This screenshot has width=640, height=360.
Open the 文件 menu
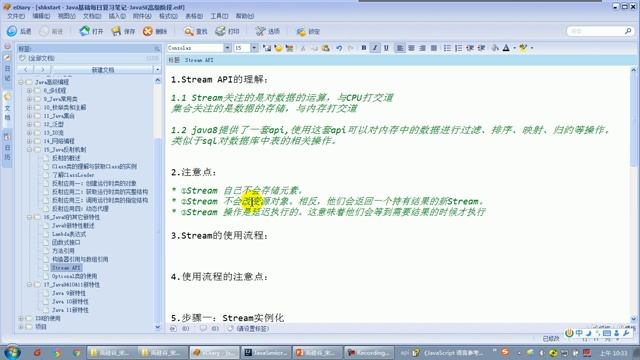(16, 16)
